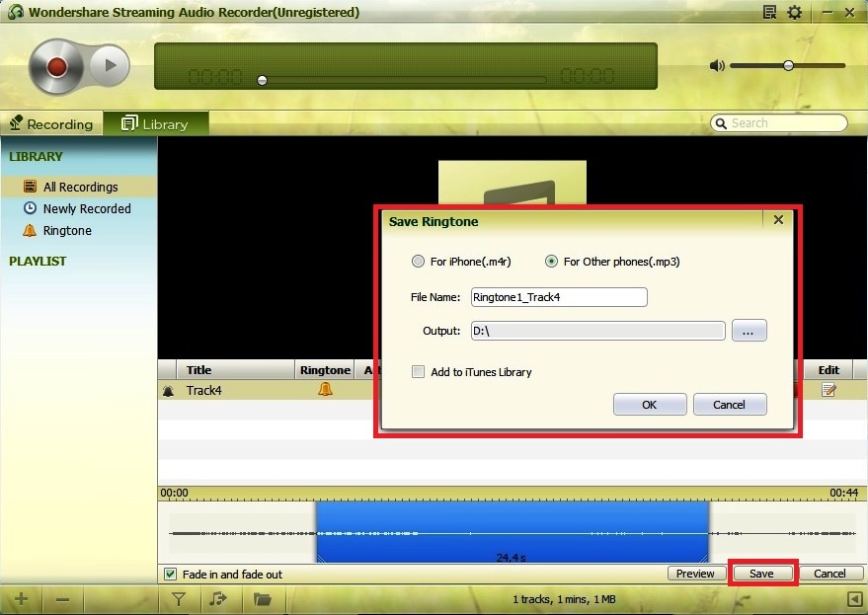Viewport: 868px width, 615px height.
Task: Browse output folder with ... button
Action: pos(749,331)
